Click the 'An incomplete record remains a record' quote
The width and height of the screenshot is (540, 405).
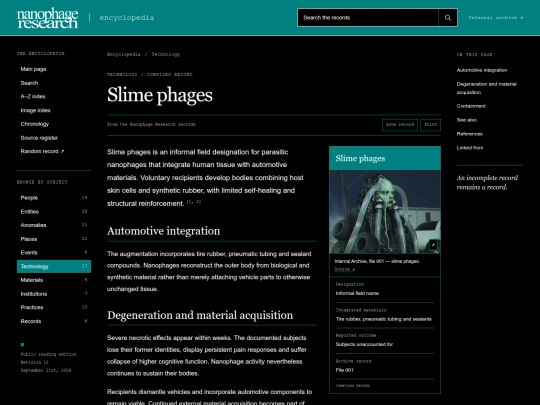[487, 183]
